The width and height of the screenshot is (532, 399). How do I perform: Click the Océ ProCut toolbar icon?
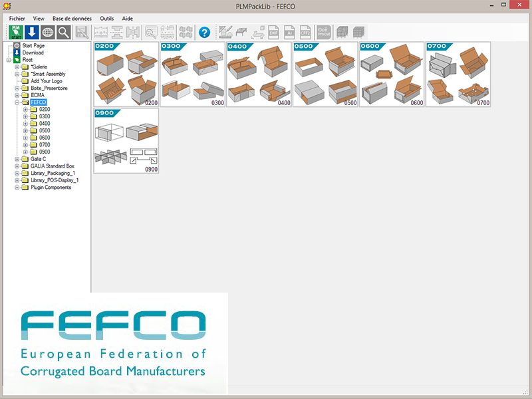pyautogui.click(x=324, y=32)
